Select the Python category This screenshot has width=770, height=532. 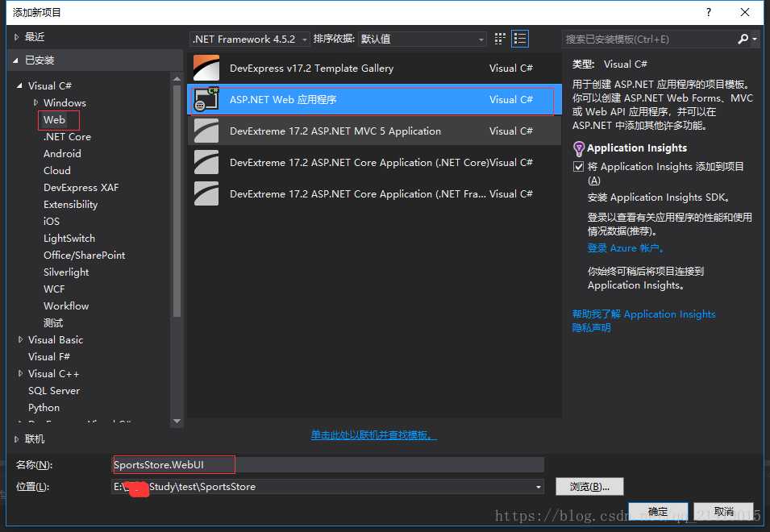[44, 407]
